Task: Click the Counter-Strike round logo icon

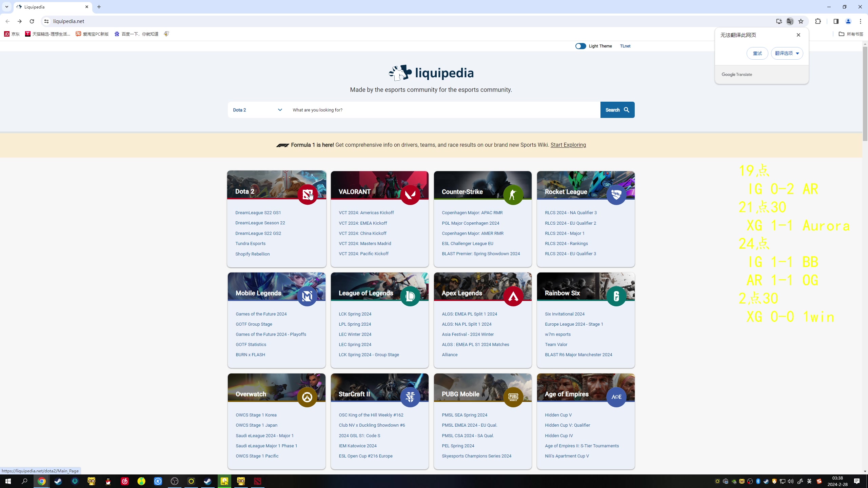Action: tap(513, 195)
